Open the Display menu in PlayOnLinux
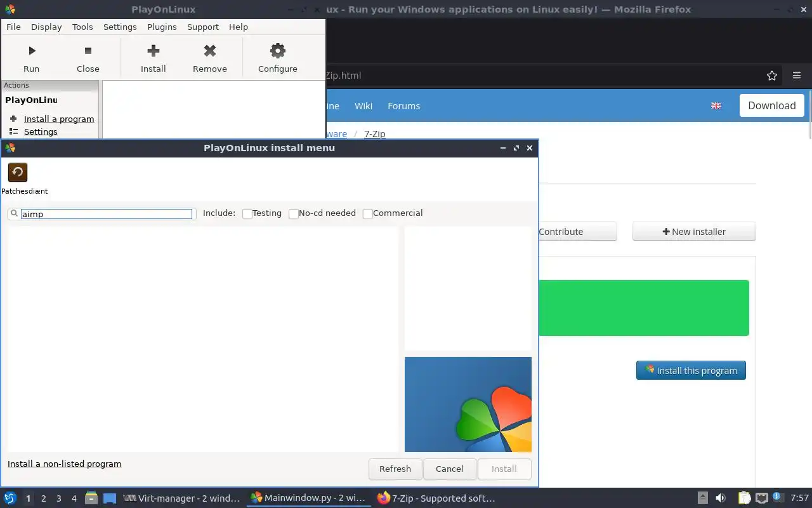This screenshot has width=812, height=508. [46, 27]
